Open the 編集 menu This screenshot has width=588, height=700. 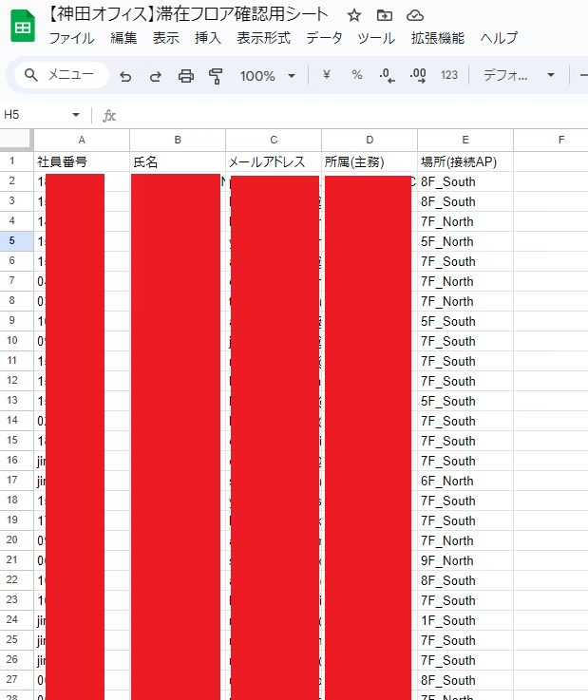point(123,38)
